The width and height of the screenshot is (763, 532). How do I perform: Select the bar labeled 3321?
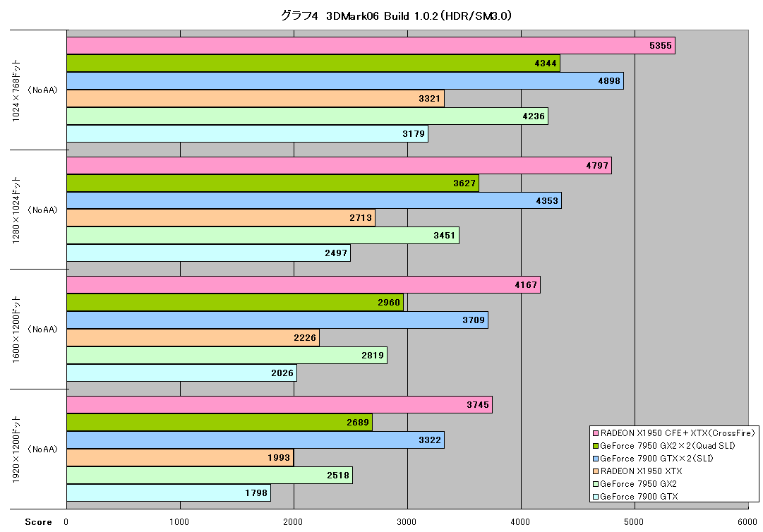point(256,99)
